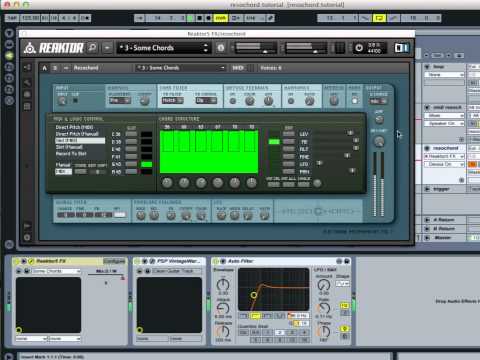This screenshot has width=480, height=360.
Task: Click the LEV edit button in Chord Structure
Action: click(289, 134)
